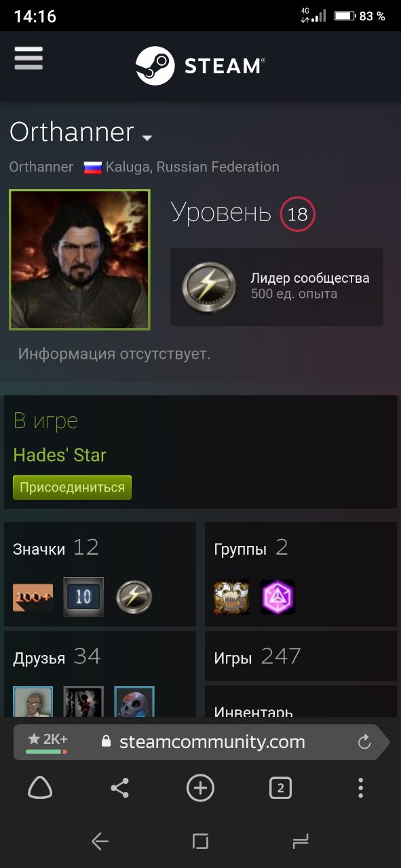The image size is (401, 868).
Task: Open the browser tabs counter showing 2
Action: [x=280, y=788]
